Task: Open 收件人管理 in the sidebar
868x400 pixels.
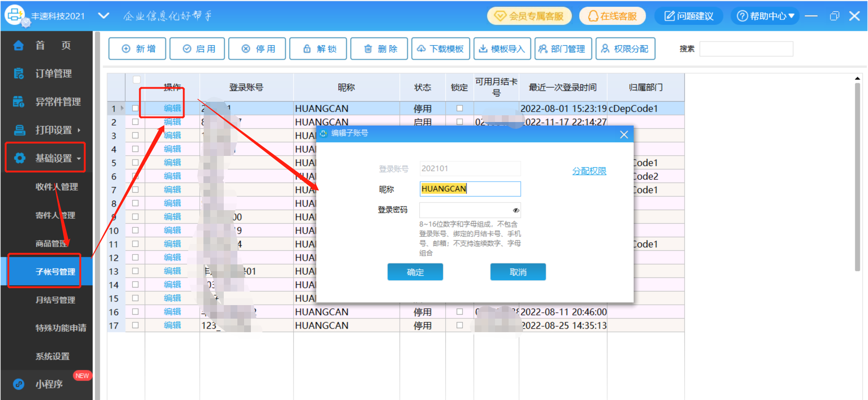Action: coord(57,187)
